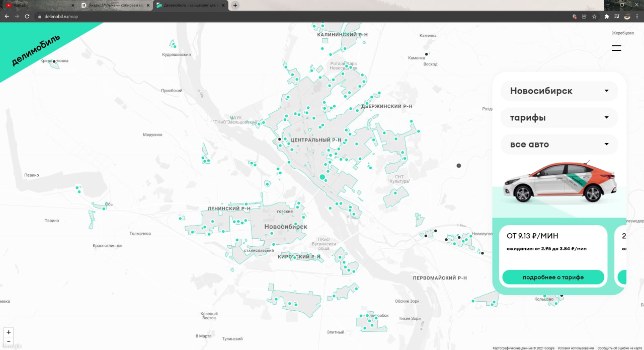The image size is (644, 350).
Task: Share this page icon
Action: (x=584, y=17)
